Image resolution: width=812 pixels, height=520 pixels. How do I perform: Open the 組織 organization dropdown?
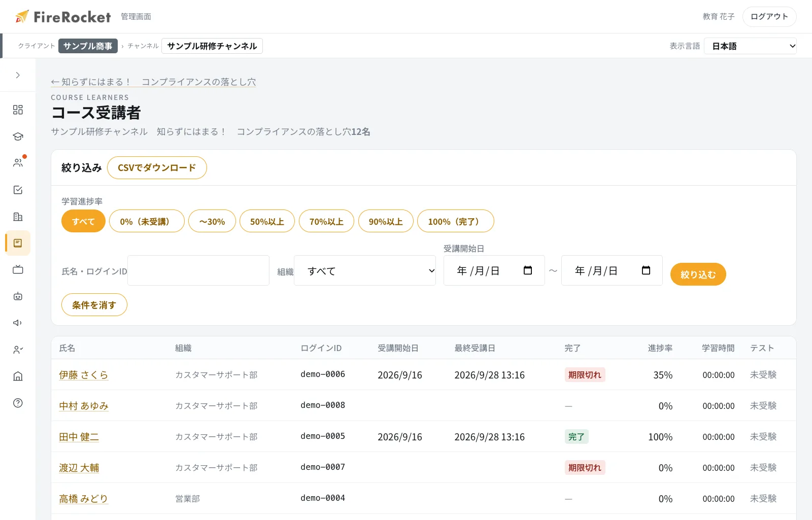coord(365,270)
